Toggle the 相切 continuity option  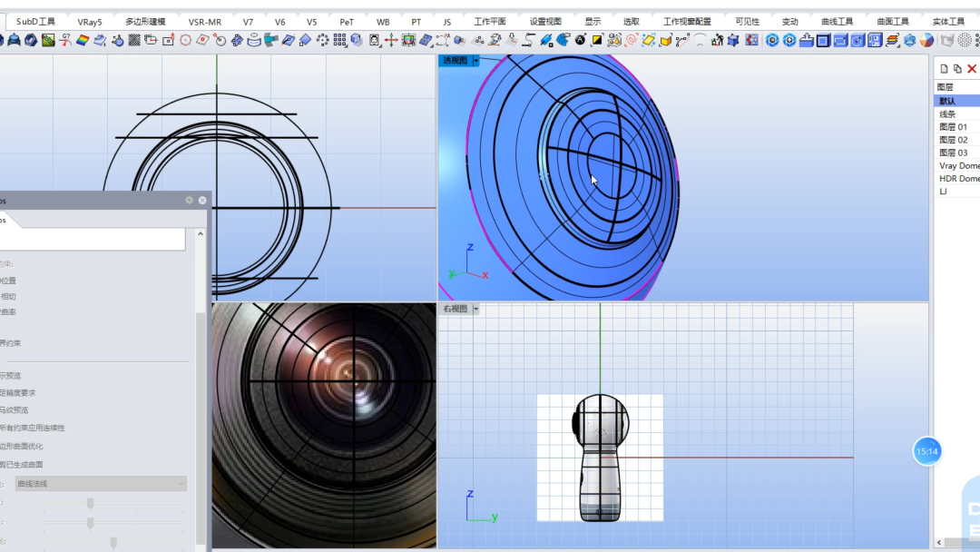tap(7, 296)
